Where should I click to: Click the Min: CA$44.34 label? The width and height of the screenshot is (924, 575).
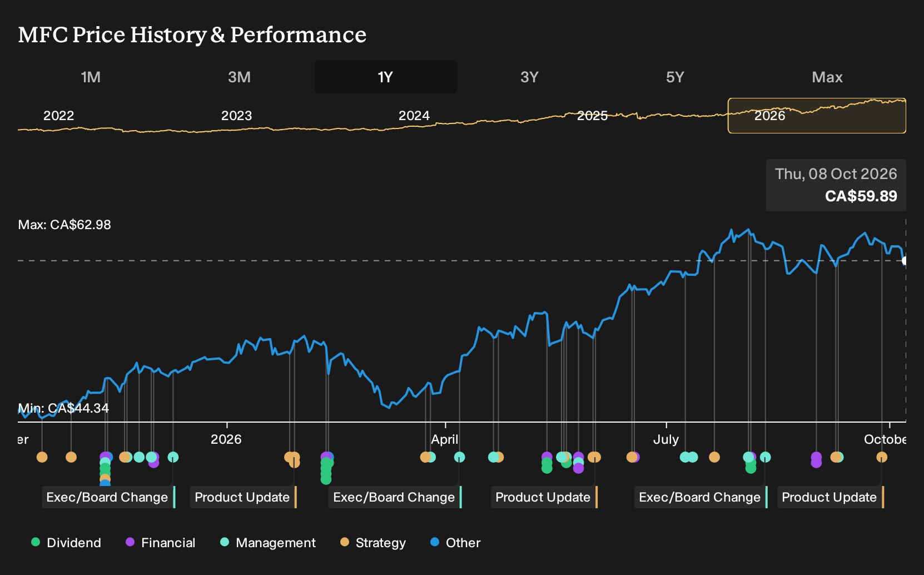point(64,408)
